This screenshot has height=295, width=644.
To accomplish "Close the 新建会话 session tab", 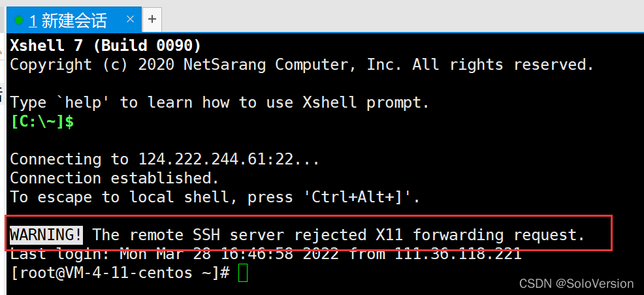I will [x=129, y=20].
